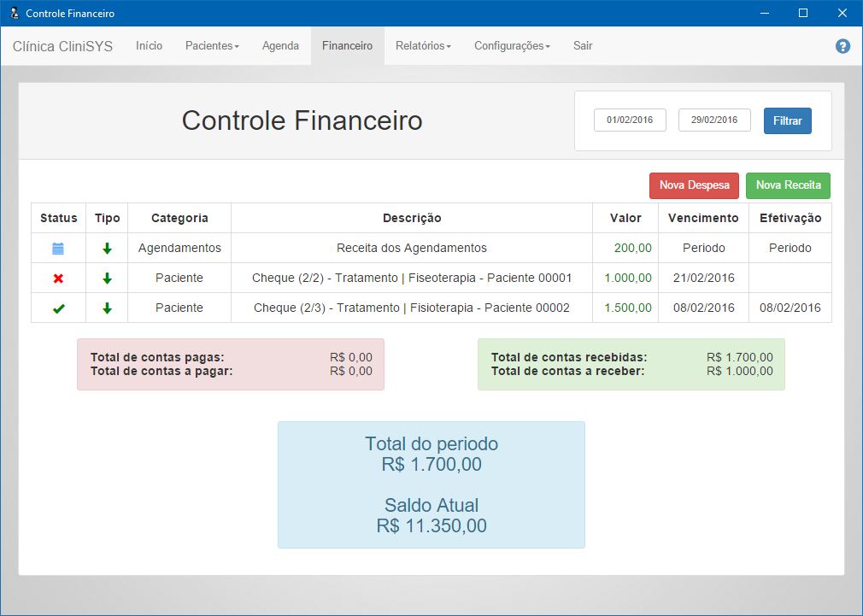
Task: Click the start date field 01/02/2016
Action: pos(630,120)
